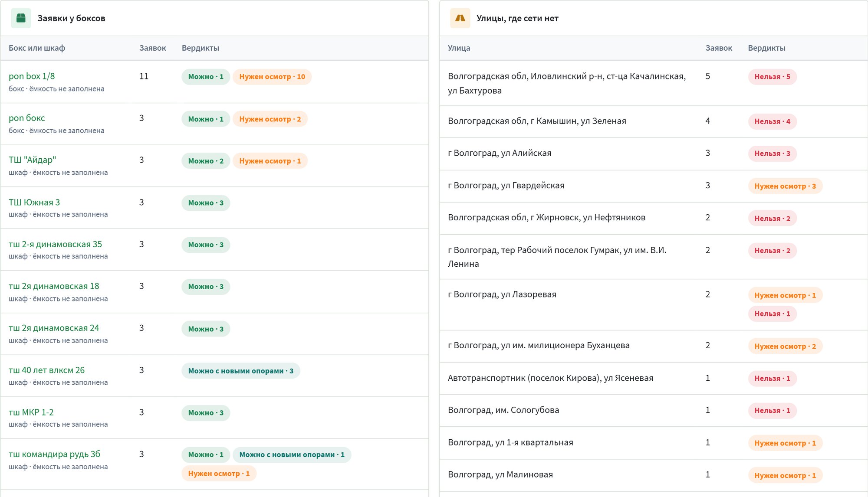Open тш командира рудь 3б link
The width and height of the screenshot is (868, 497).
point(54,454)
